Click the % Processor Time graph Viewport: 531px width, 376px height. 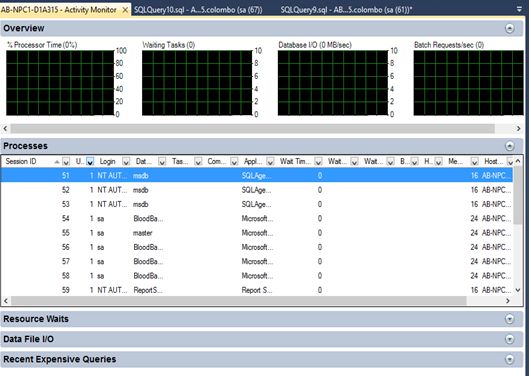[x=60, y=83]
